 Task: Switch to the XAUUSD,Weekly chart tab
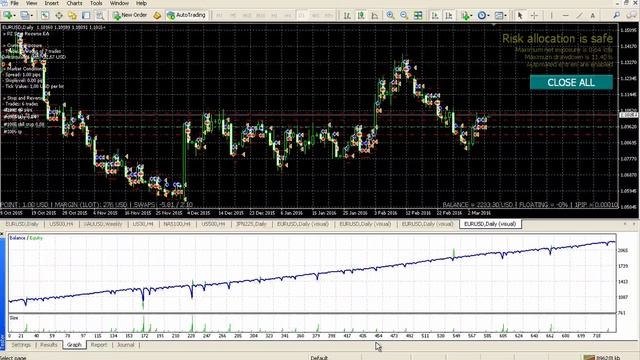click(102, 224)
